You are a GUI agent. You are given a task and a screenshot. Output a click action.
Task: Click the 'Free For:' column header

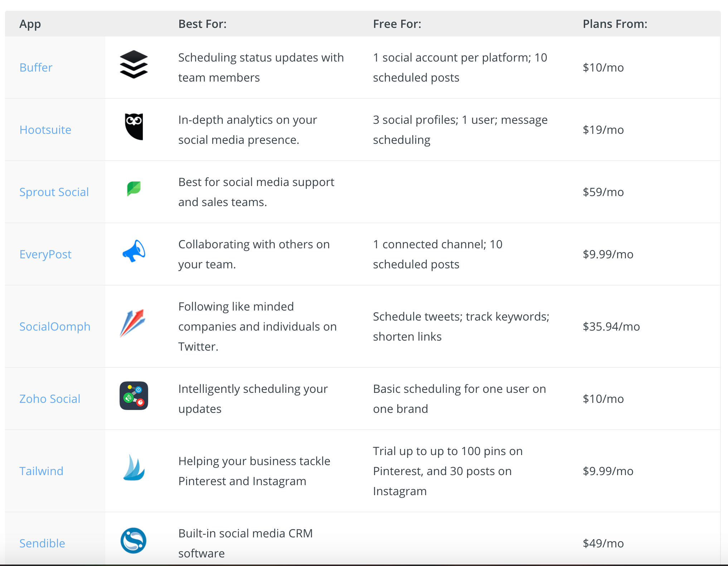pos(397,24)
